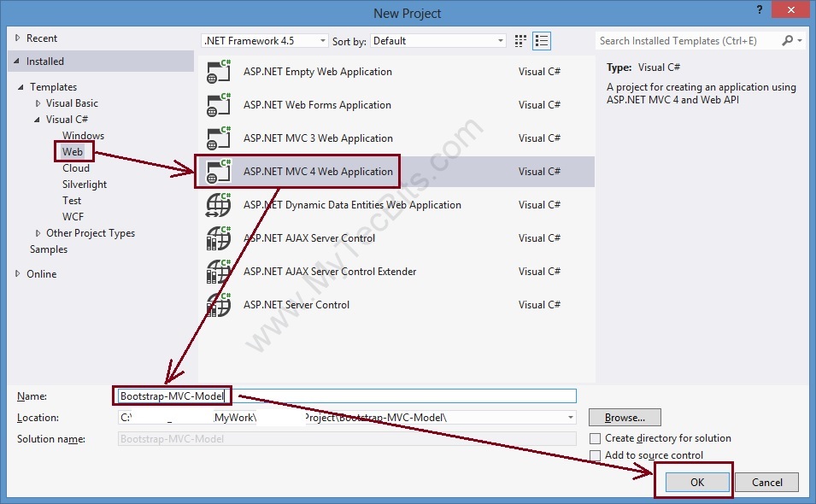Select the Test template category
This screenshot has width=816, height=504.
point(72,200)
